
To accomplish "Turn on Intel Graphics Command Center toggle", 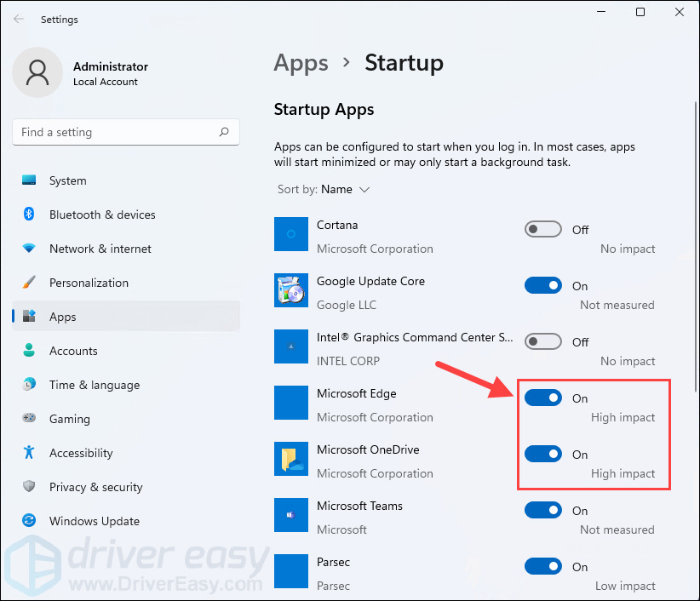I will click(x=542, y=341).
